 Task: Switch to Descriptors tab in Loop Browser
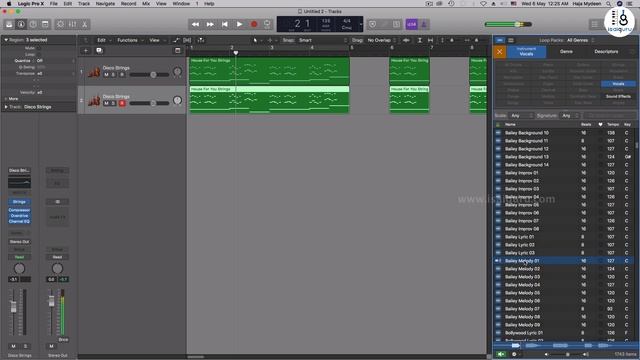(x=606, y=51)
